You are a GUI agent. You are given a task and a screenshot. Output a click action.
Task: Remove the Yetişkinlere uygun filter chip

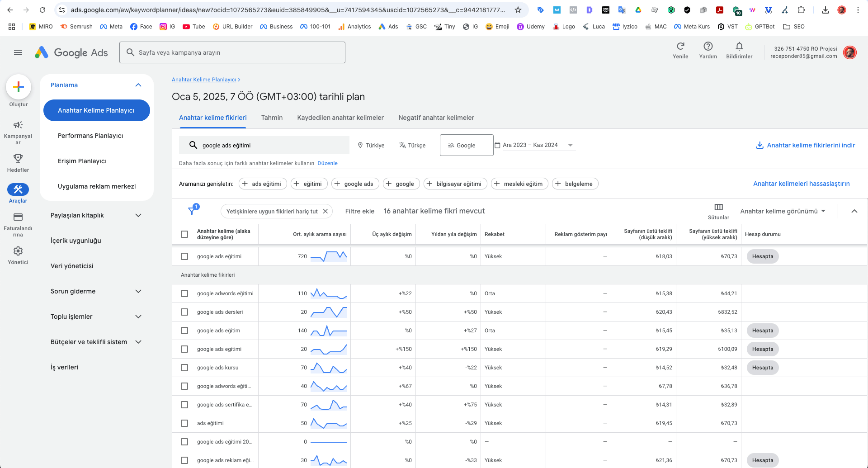click(x=325, y=211)
